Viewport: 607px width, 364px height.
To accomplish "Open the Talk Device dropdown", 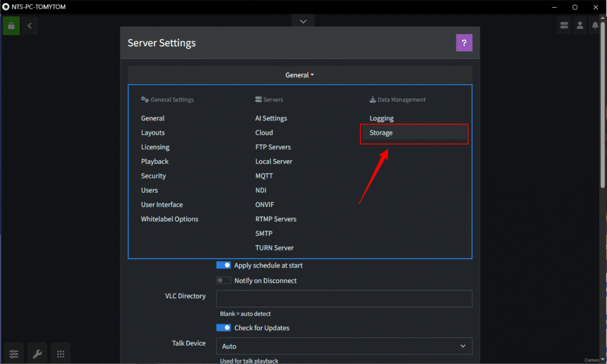I will click(344, 346).
